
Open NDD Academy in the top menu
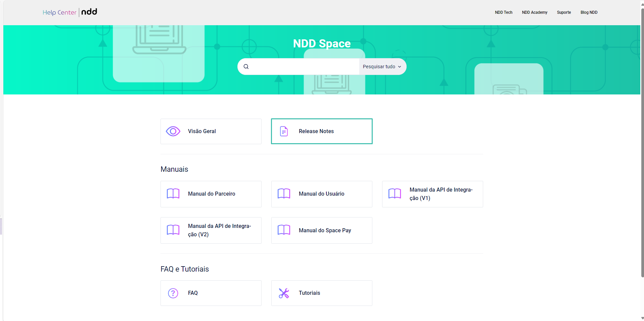535,12
